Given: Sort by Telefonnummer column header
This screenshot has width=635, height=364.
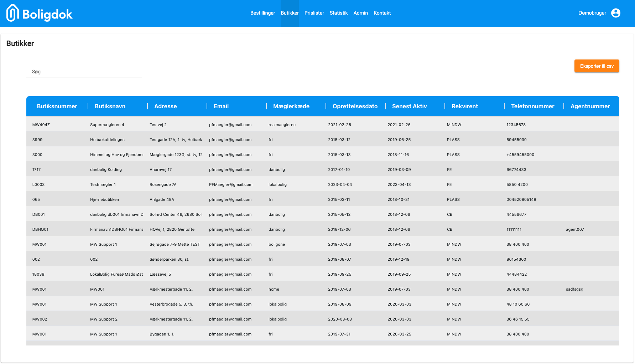Looking at the screenshot, I should (533, 106).
